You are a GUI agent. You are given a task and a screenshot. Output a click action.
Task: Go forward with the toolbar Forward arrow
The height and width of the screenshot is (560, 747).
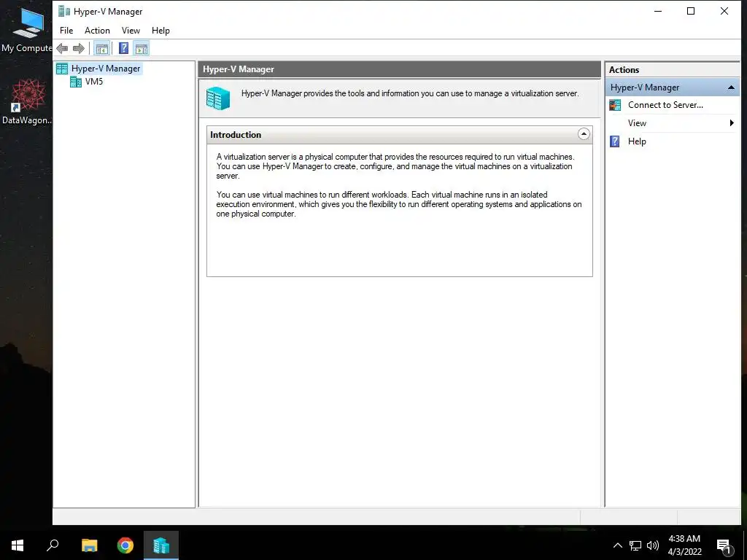[x=79, y=48]
